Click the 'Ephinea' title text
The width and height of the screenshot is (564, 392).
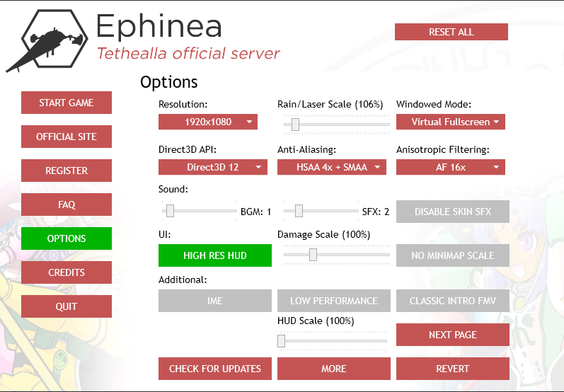[159, 26]
